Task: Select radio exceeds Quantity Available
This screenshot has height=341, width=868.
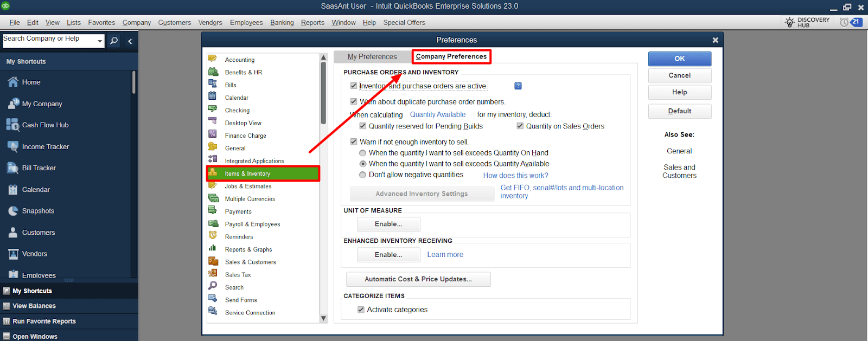Action: click(363, 164)
